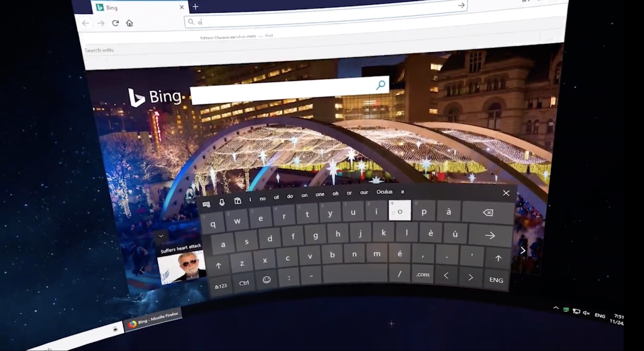Click the Bing search magnifier icon

(x=381, y=85)
